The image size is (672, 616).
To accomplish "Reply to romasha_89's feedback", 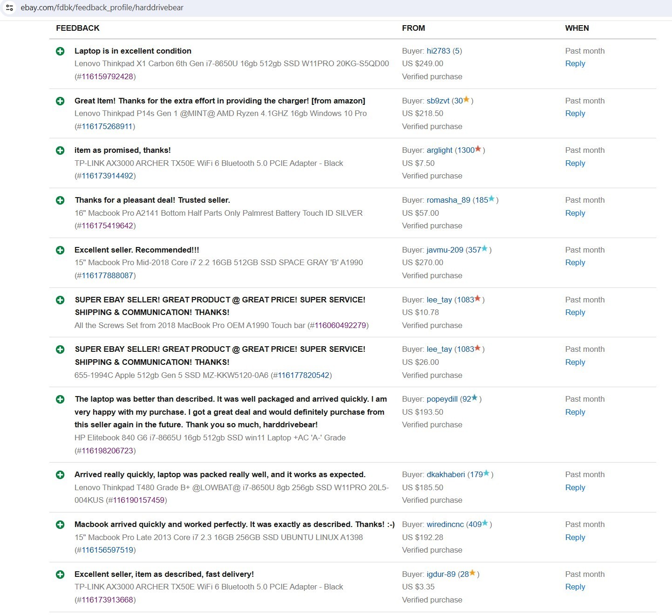I will (575, 213).
